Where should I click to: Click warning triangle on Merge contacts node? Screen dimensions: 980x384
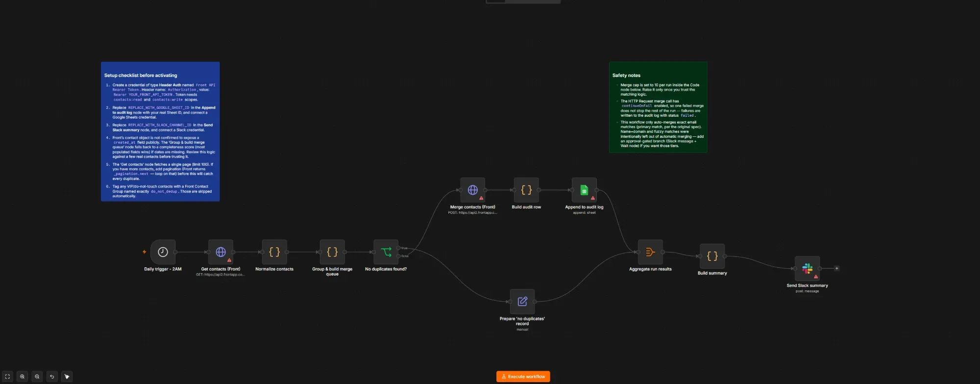tap(481, 198)
